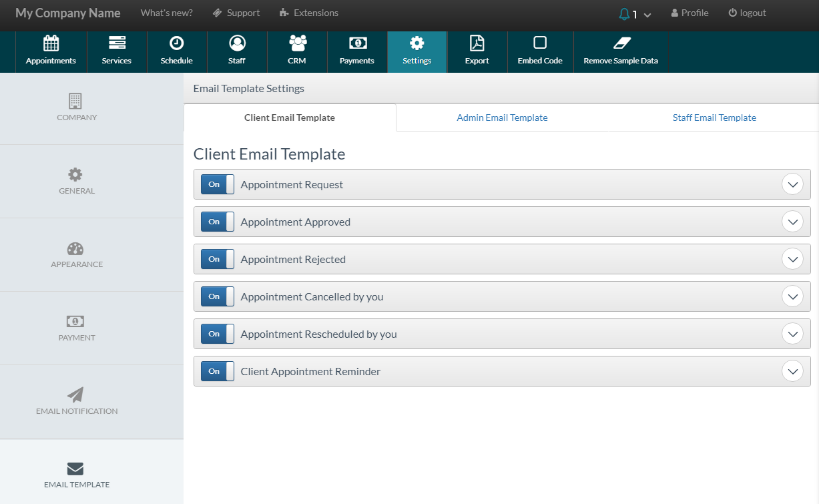Open the CRM group icon
The image size is (819, 504).
[297, 43]
